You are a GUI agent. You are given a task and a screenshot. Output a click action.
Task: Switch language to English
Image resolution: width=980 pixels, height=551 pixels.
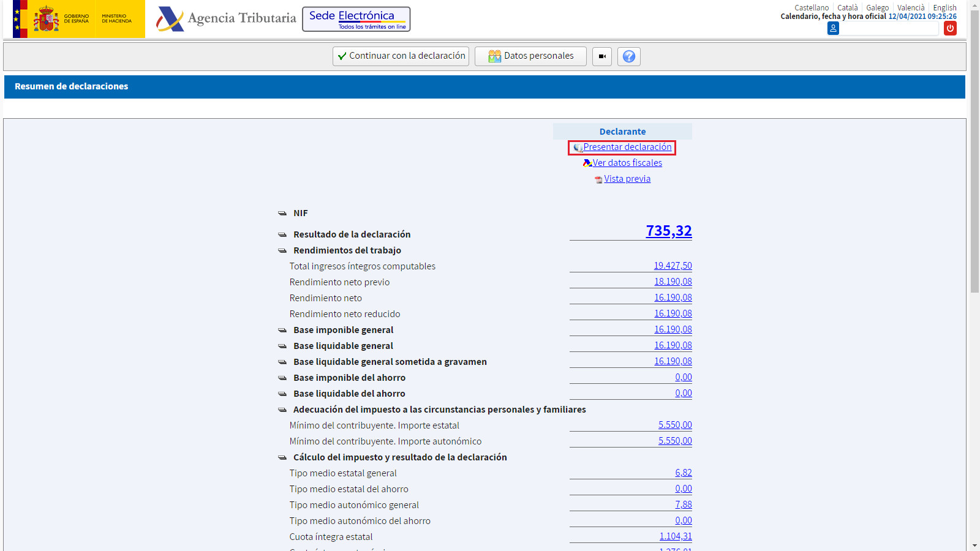click(x=944, y=8)
